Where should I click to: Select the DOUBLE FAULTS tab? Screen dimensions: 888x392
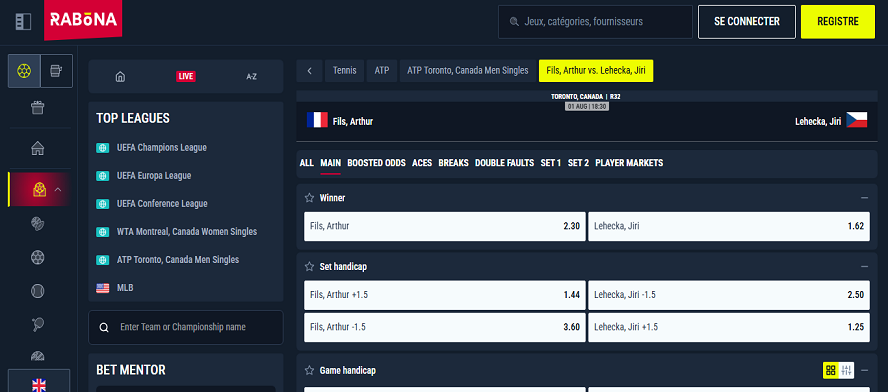point(505,163)
